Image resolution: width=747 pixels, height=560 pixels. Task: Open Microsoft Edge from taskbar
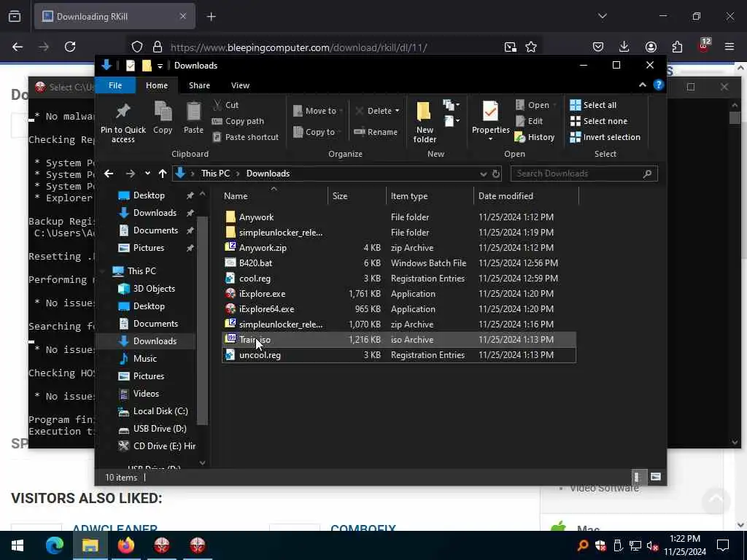[54, 545]
